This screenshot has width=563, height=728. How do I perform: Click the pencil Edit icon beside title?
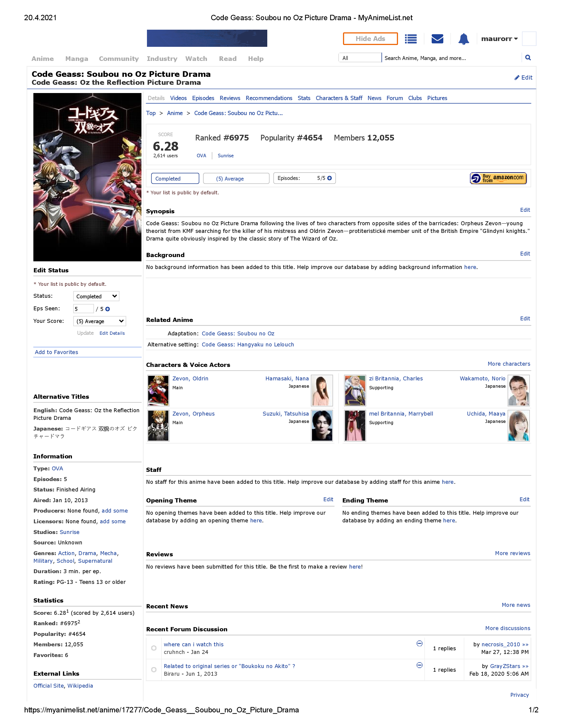[523, 78]
